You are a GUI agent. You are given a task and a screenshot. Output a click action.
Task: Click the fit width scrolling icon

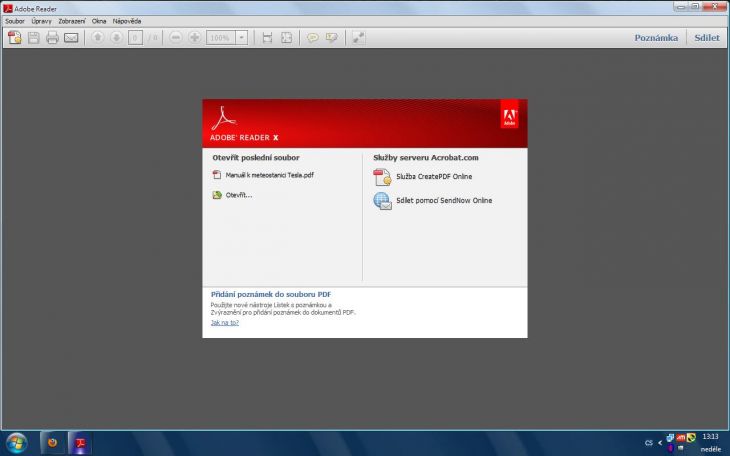[267, 38]
